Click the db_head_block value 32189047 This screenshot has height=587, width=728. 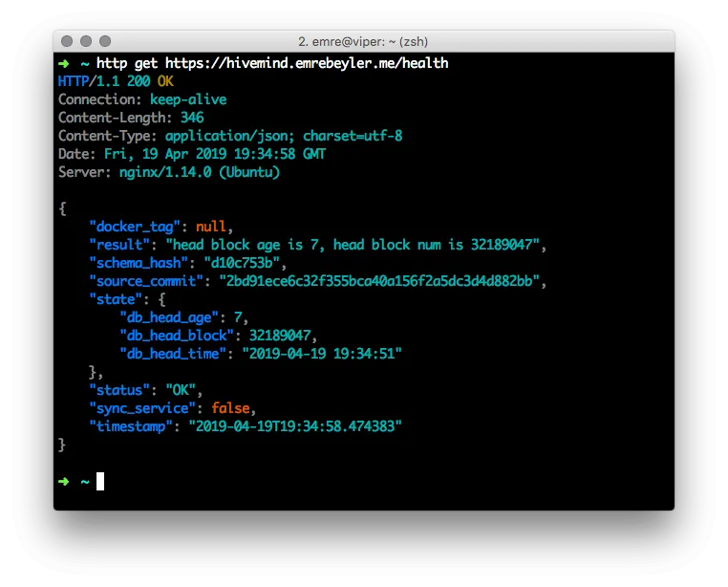point(280,336)
